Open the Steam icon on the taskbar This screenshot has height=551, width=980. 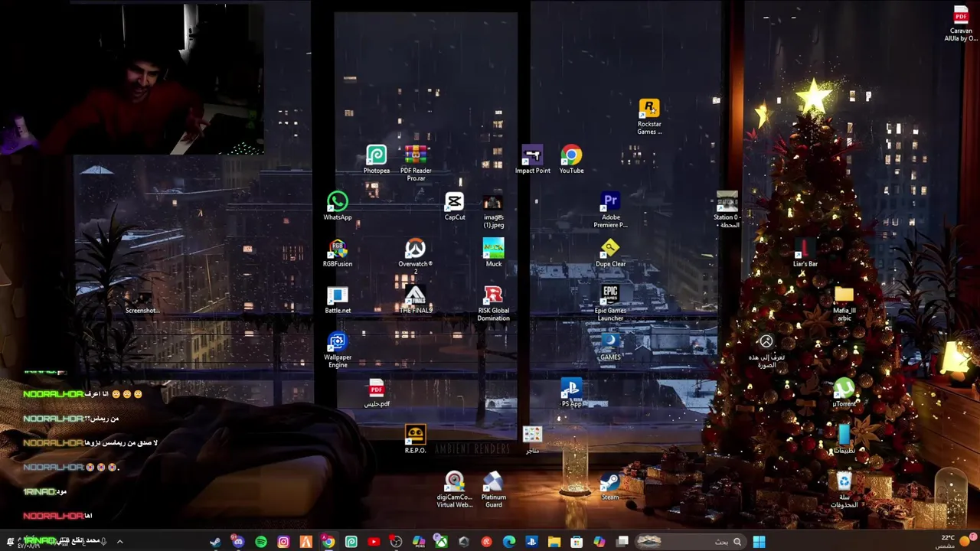click(215, 542)
